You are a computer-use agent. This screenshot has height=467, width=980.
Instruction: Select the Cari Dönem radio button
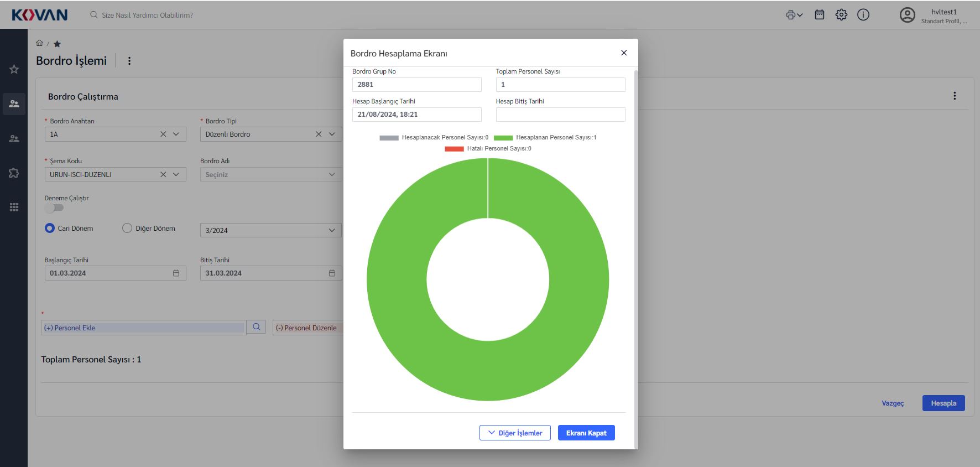pyautogui.click(x=50, y=228)
